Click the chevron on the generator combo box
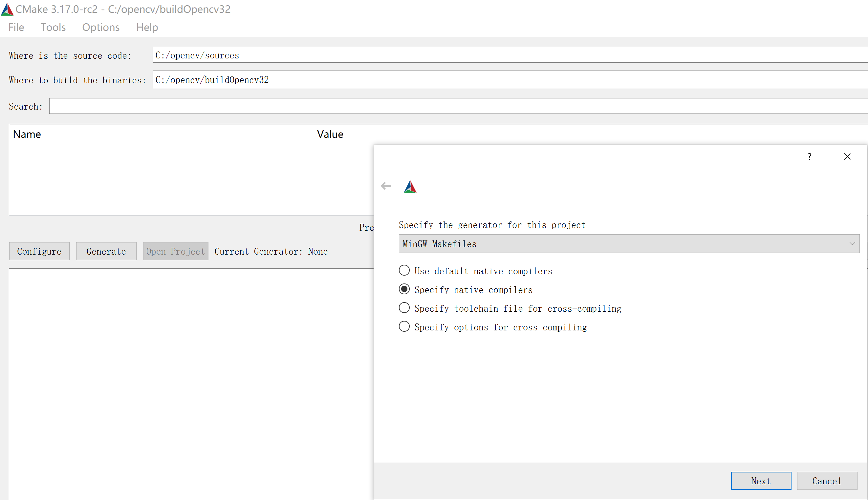The height and width of the screenshot is (500, 868). 853,243
